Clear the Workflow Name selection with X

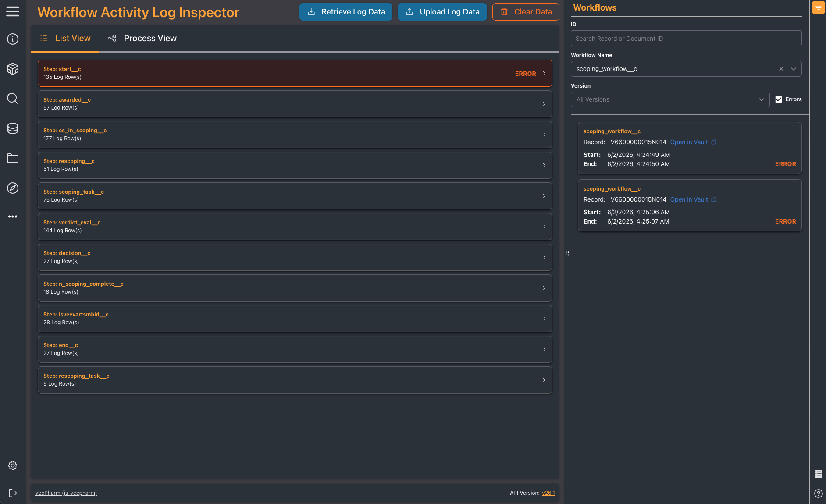[x=781, y=69]
